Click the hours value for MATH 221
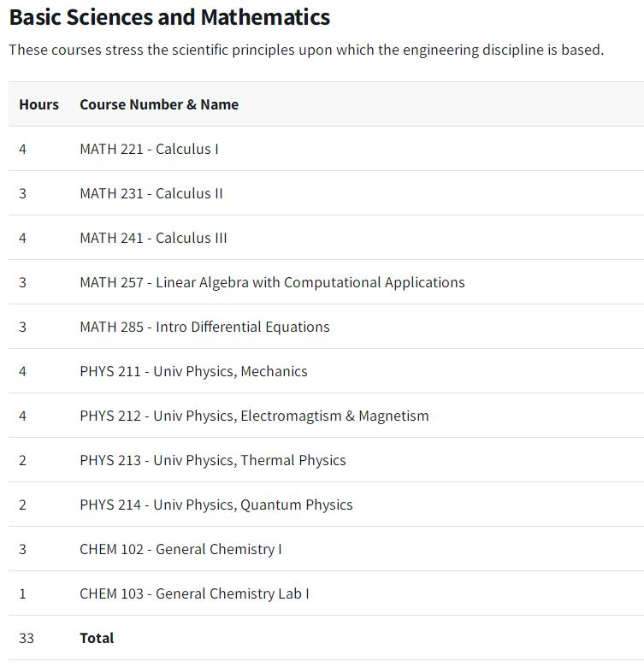Image resolution: width=644 pixels, height=667 pixels. coord(22,149)
